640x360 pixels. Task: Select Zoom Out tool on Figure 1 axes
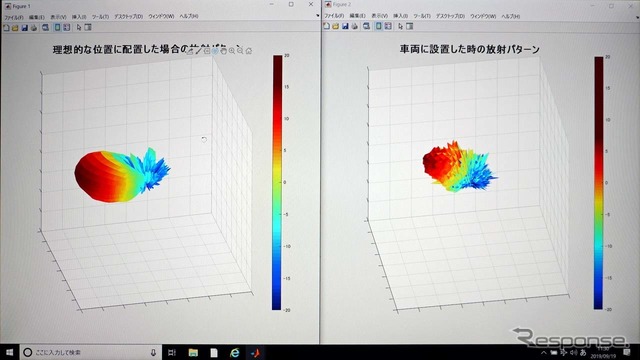tap(240, 51)
